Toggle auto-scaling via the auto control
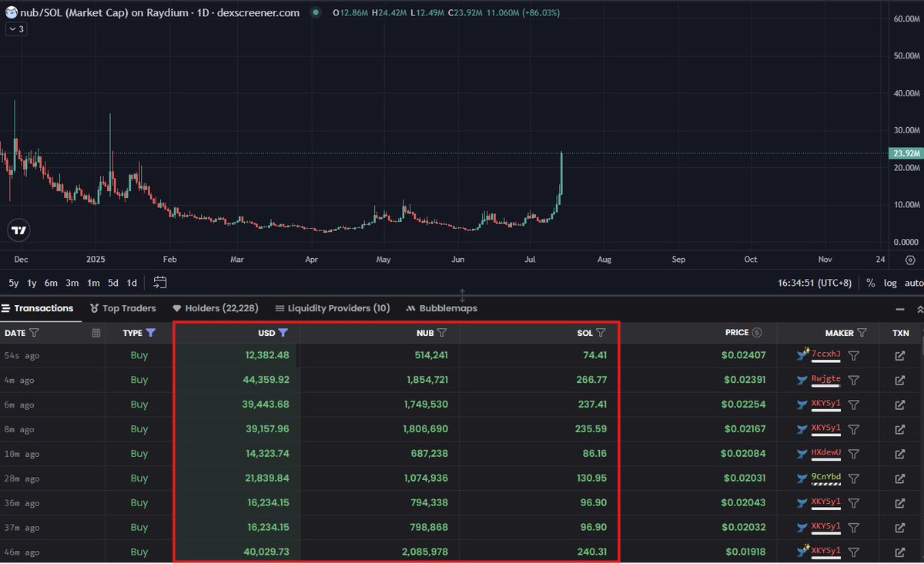 [915, 283]
